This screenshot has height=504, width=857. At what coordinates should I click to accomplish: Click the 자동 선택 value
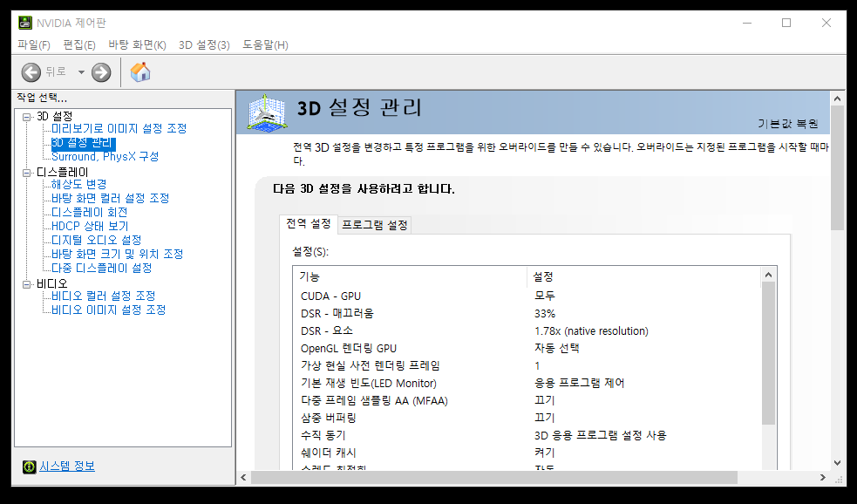[557, 348]
